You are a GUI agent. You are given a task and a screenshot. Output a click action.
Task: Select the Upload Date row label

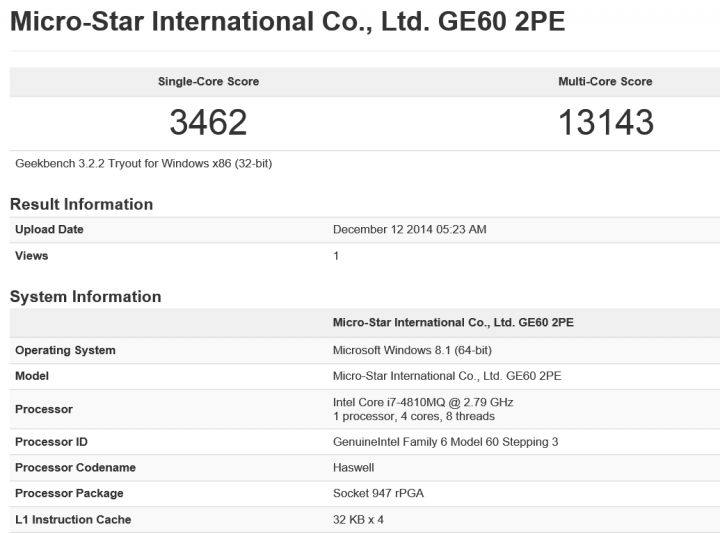(x=49, y=229)
